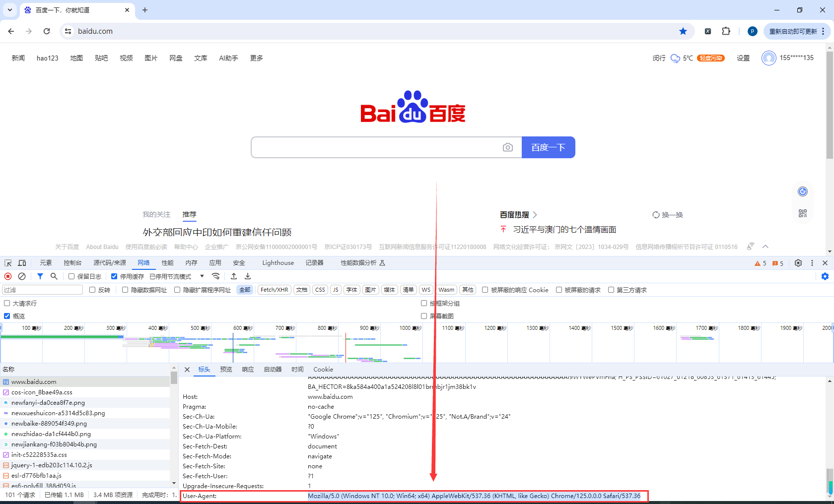Image resolution: width=834 pixels, height=504 pixels.
Task: Check 隐藏数据网址
Action: point(125,290)
